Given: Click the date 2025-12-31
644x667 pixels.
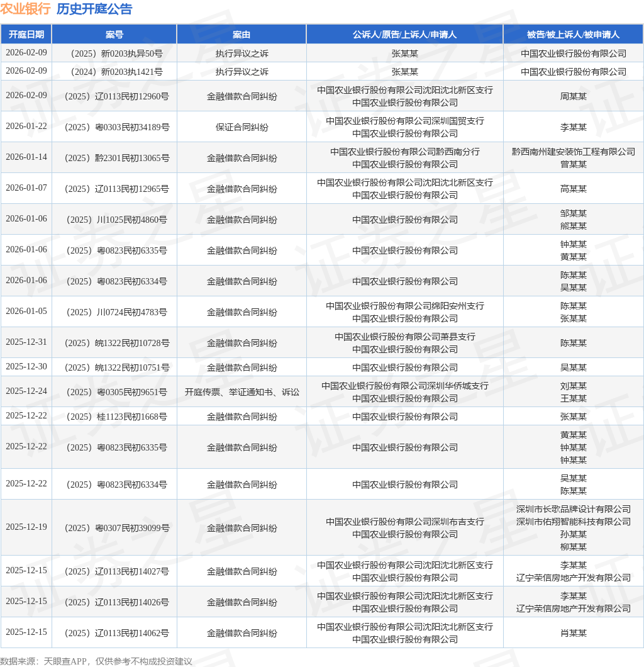Looking at the screenshot, I should 26,342.
